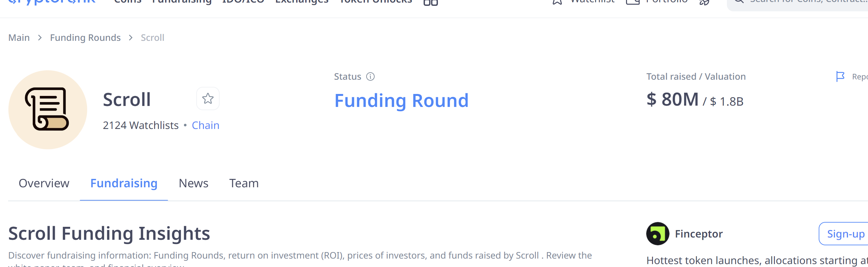Switch to the Overview tab
Image resolution: width=868 pixels, height=267 pixels.
click(x=44, y=183)
